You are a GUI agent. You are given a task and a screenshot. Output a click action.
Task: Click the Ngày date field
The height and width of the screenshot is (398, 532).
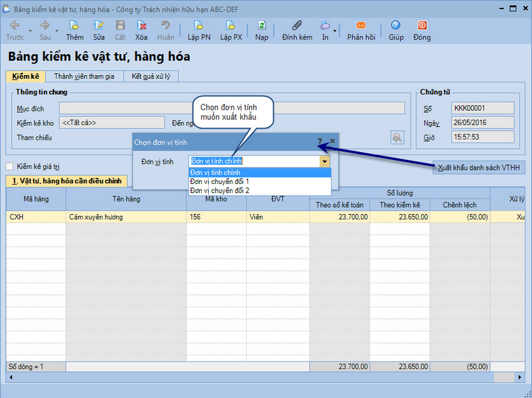pyautogui.click(x=482, y=123)
